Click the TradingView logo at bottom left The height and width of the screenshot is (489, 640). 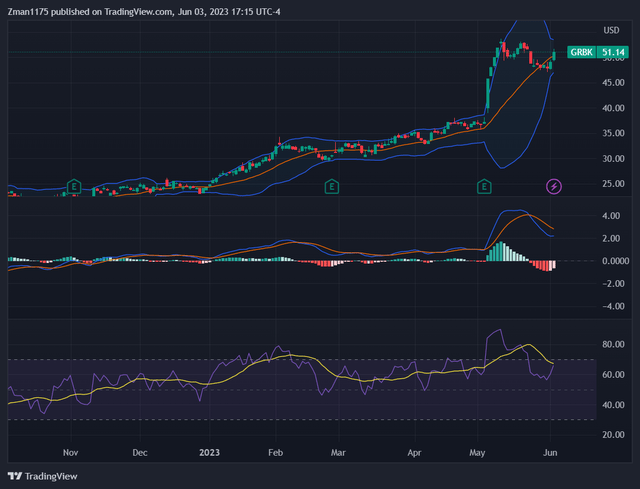[42, 476]
